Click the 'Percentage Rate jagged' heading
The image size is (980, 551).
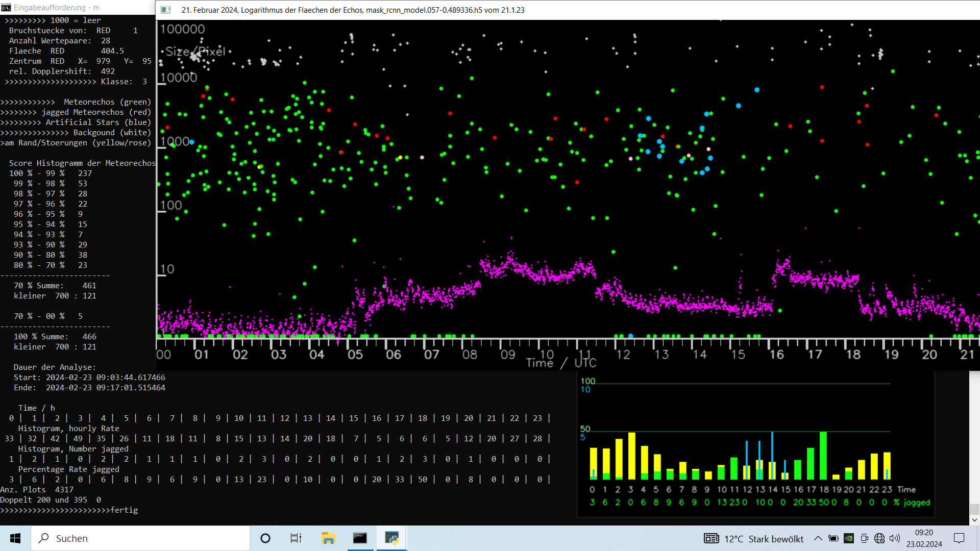(68, 469)
